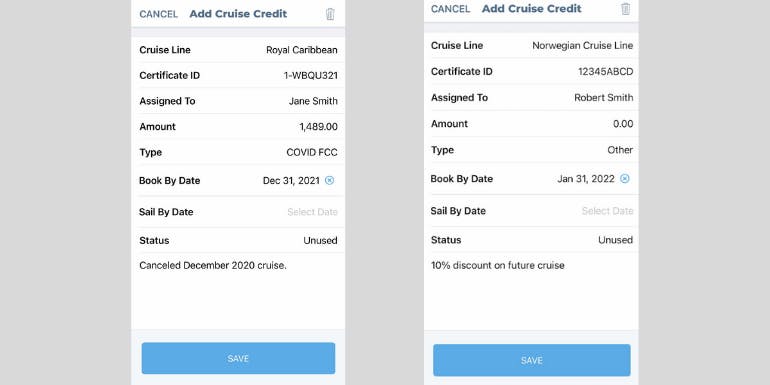Delete the Royal Caribbean credit with trash icon
This screenshot has height=385, width=770.
pos(330,14)
